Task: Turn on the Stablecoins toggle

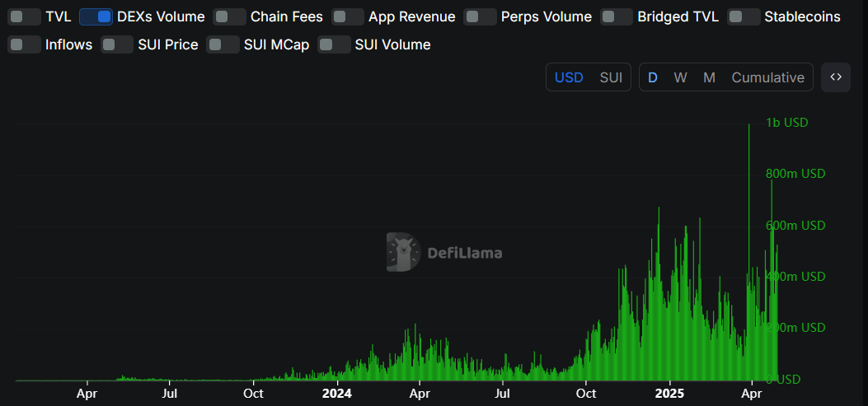Action: [744, 16]
